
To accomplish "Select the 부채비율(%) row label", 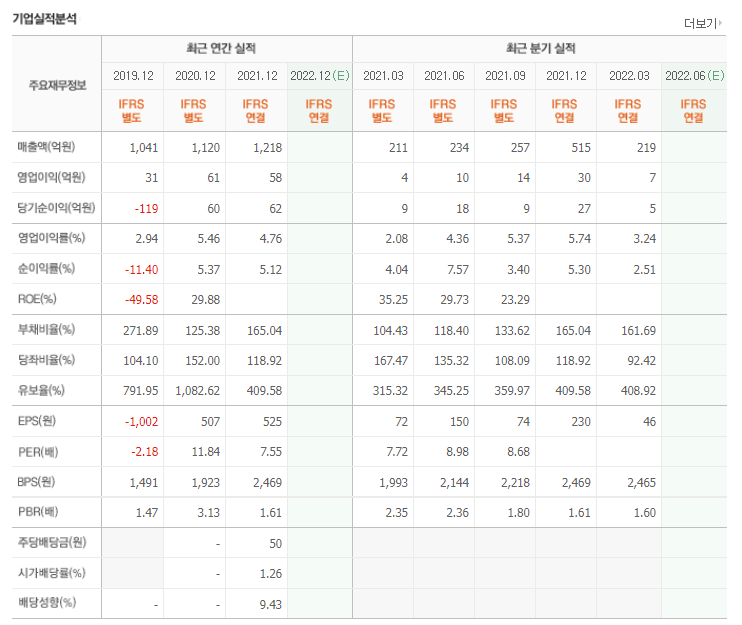I will [x=46, y=329].
